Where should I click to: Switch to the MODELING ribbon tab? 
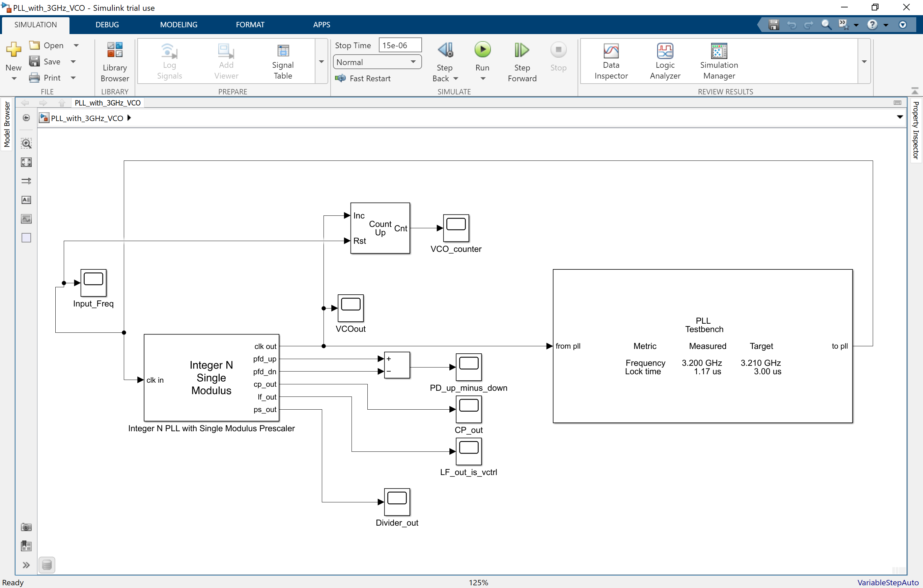coord(178,25)
